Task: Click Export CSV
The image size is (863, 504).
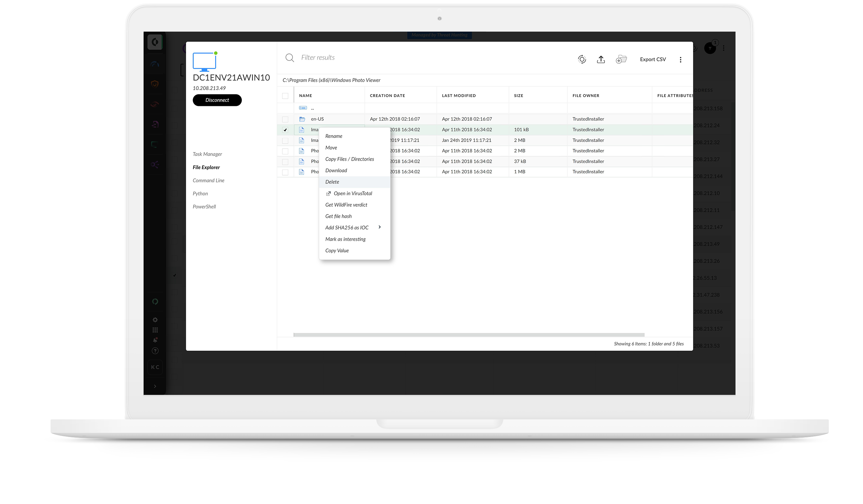Action: [x=652, y=59]
